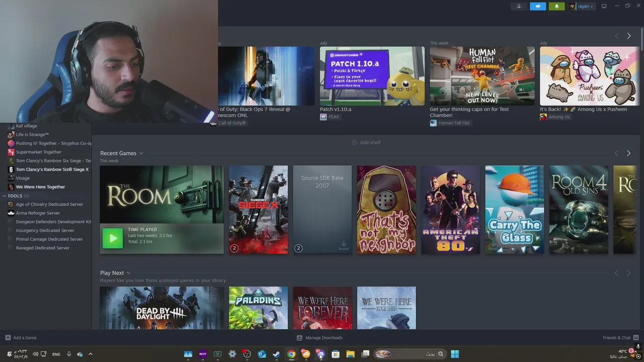The width and height of the screenshot is (644, 362).
Task: Click Patch v1.10.a news title
Action: (x=336, y=109)
